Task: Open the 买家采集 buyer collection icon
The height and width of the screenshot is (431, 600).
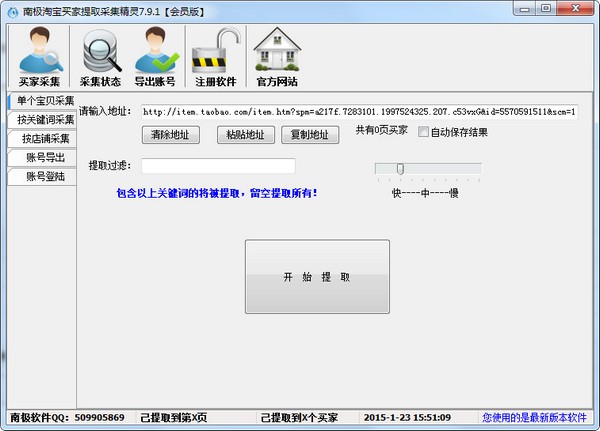Action: click(x=40, y=56)
